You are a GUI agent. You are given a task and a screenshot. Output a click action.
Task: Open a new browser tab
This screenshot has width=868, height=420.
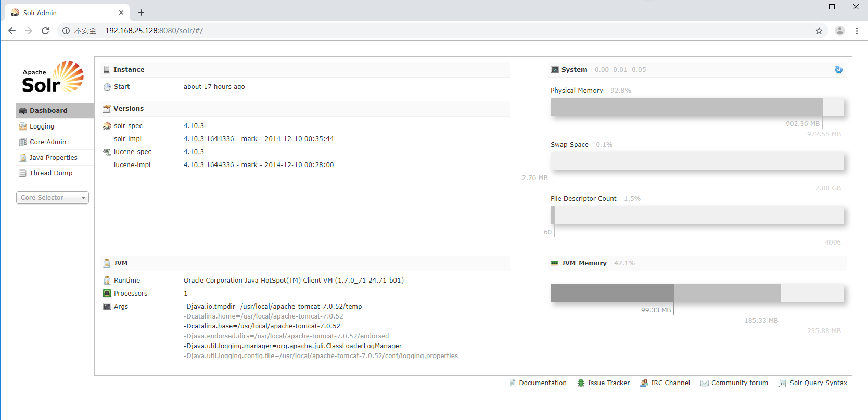[141, 12]
